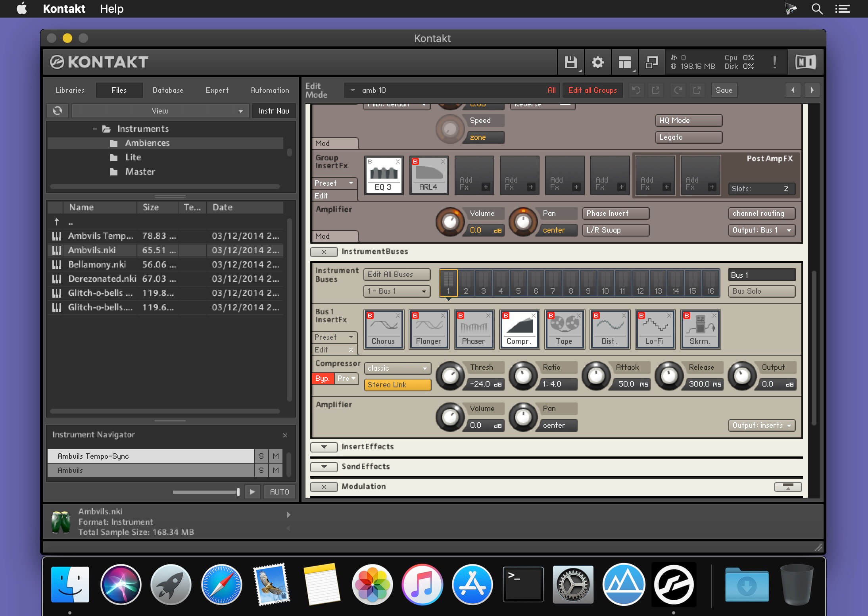Click the Native Instruments NI logo
Viewport: 868px width, 616px height.
click(805, 62)
